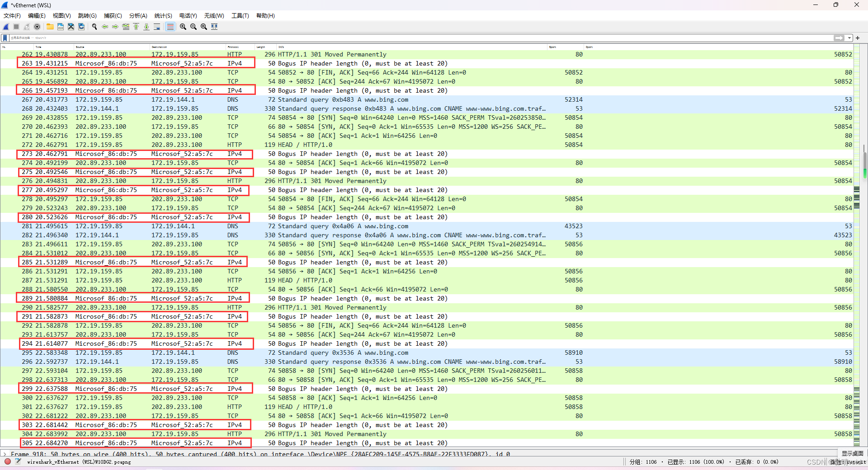Find a packet with the magnifier icon
The height and width of the screenshot is (470, 868).
click(94, 27)
